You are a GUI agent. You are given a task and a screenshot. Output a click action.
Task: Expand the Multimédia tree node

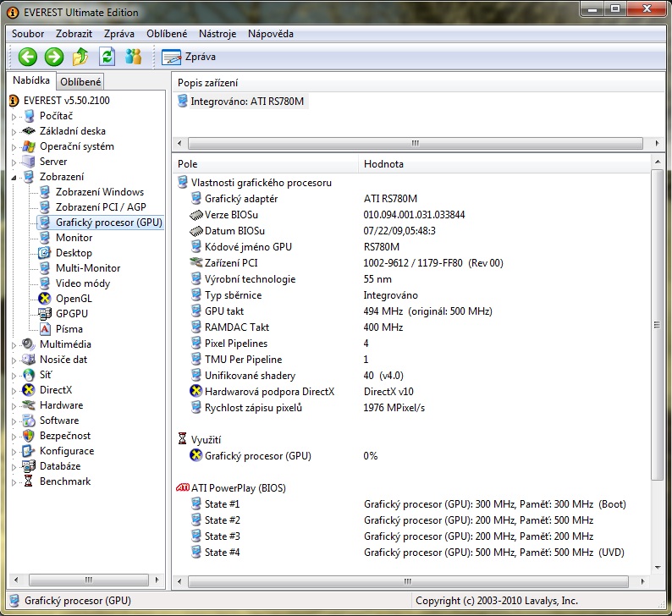click(14, 345)
